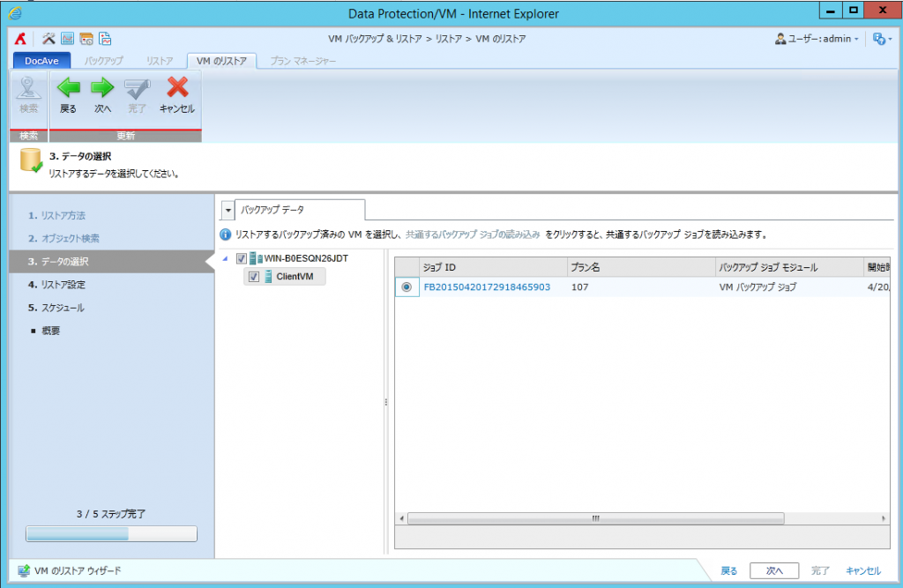
Task: Go to step 1. リストア方法
Action: (x=56, y=215)
